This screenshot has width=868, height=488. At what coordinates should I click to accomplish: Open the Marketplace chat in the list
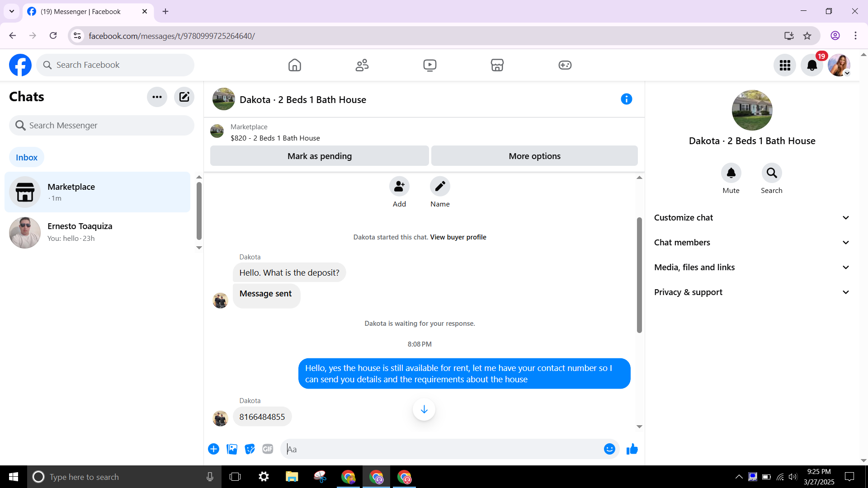[x=97, y=192]
